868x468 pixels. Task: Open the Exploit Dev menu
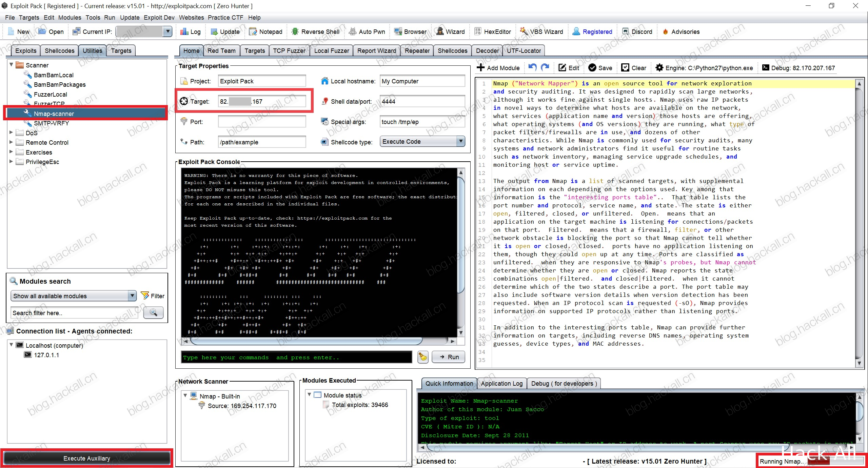(159, 18)
